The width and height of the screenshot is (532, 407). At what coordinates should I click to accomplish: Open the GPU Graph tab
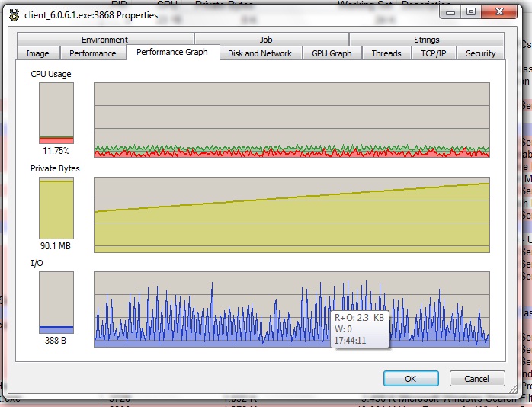(x=332, y=53)
